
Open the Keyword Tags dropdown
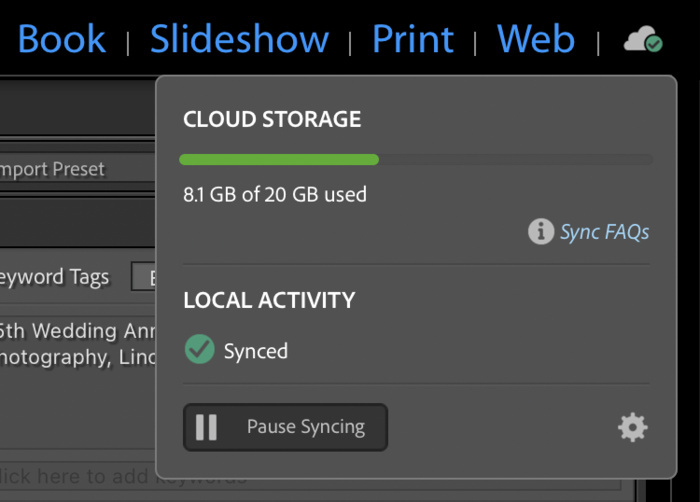(143, 277)
